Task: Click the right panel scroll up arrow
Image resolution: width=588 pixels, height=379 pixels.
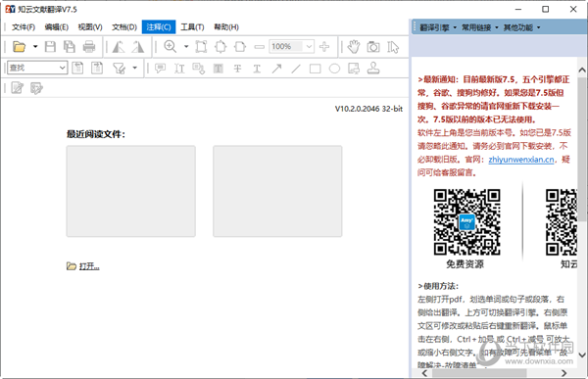Action: point(582,70)
